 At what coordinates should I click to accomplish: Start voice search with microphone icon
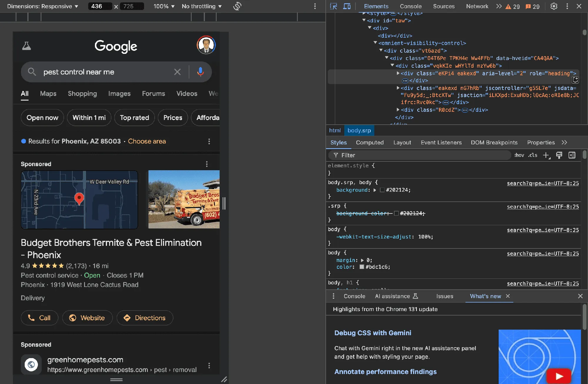coord(201,72)
